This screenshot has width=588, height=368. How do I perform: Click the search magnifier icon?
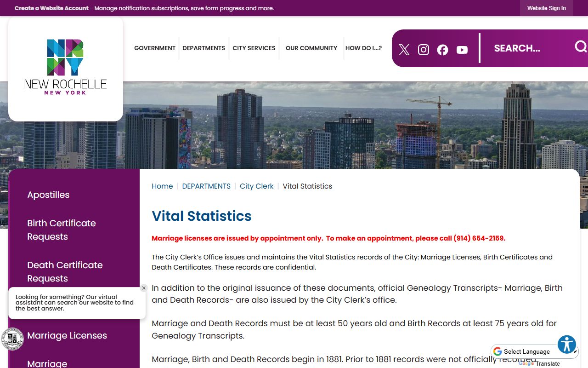pos(581,47)
